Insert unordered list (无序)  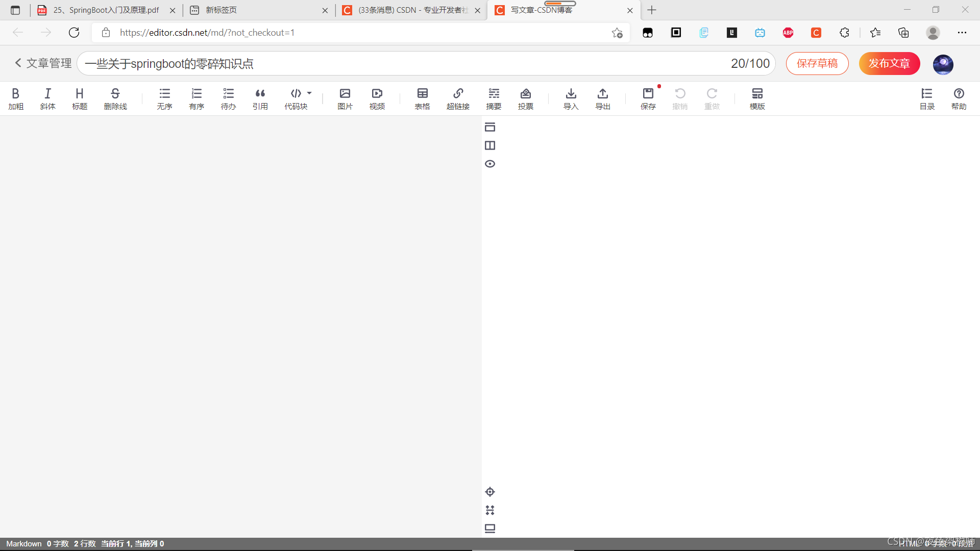(x=164, y=98)
